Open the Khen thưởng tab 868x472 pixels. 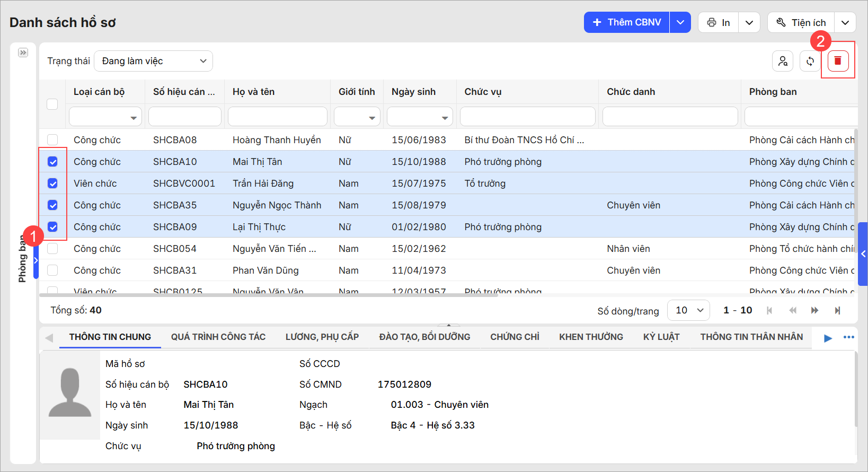[591, 337]
